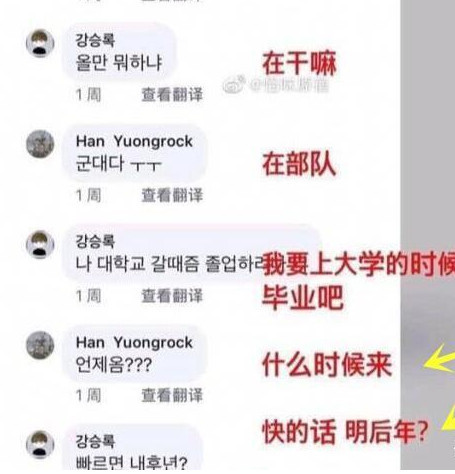
Task: Tap the "빠르면 내후년?" comment text
Action: 131,462
